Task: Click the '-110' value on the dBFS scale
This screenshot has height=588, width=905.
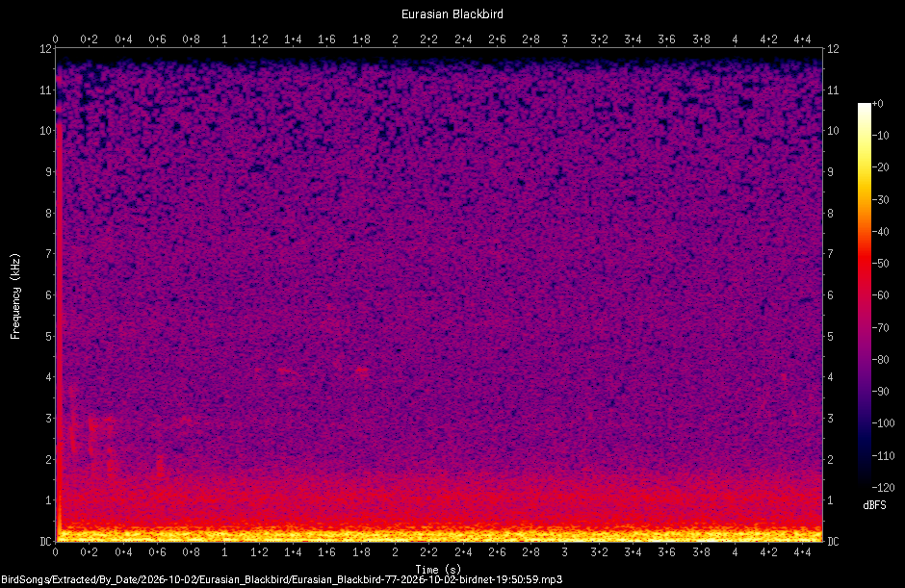Action: click(x=884, y=455)
